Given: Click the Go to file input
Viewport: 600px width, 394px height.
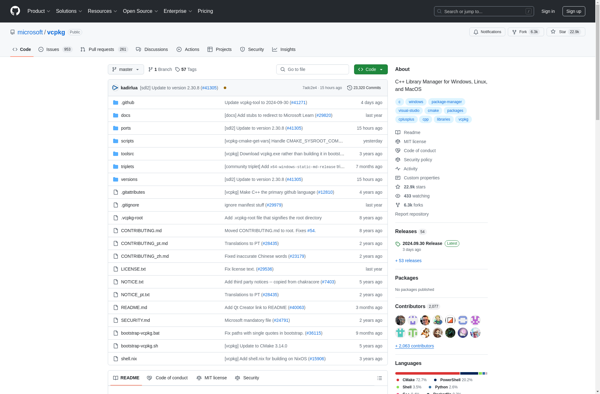Looking at the screenshot, I should click(x=313, y=69).
